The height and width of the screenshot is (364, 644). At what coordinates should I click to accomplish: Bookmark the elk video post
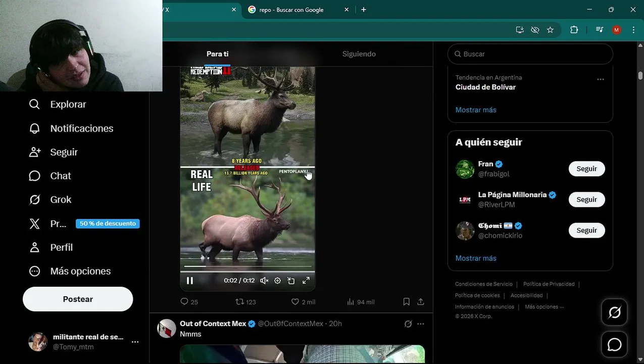click(406, 302)
